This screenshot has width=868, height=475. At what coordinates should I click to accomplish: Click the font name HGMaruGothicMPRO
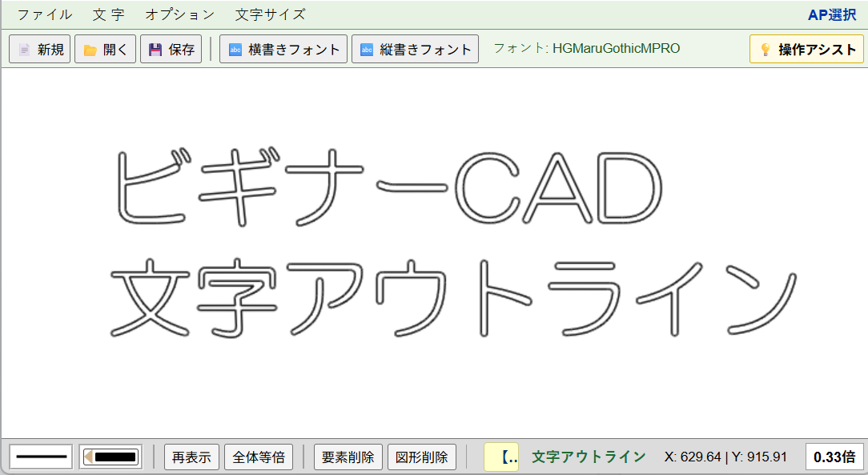616,49
